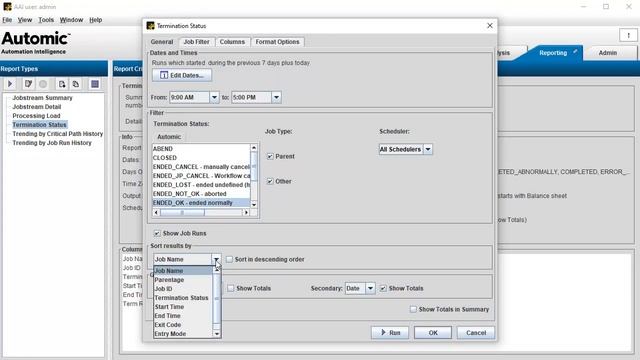Enable Show Totals in Summary
The image size is (640, 360).
(x=413, y=309)
